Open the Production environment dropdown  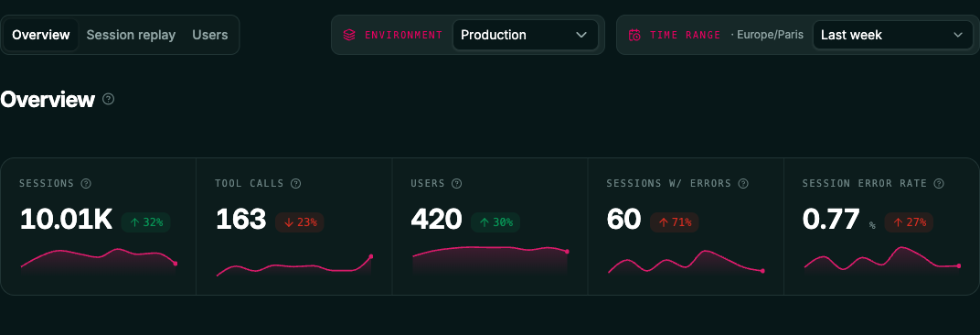pos(525,35)
